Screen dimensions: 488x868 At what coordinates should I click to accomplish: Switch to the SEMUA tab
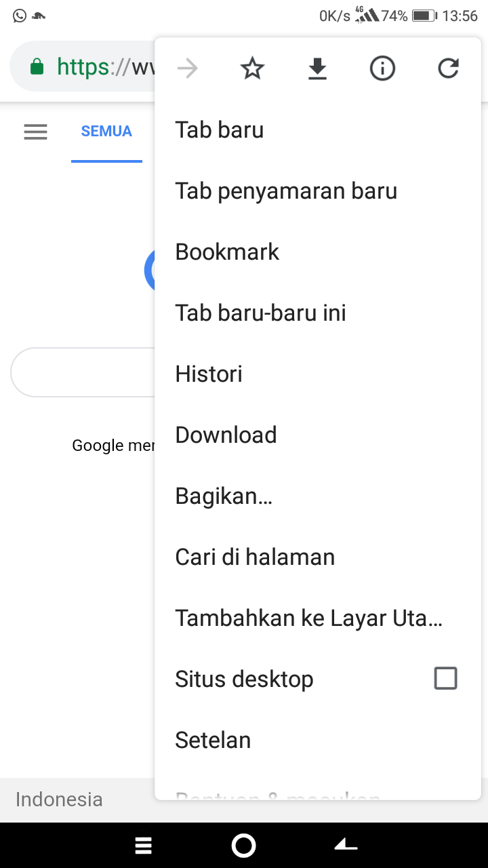coord(106,132)
